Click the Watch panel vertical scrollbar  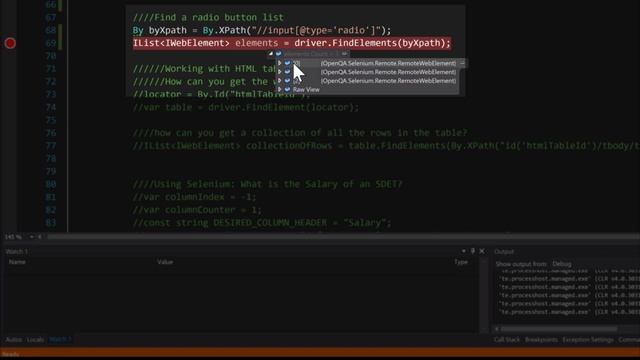(484, 296)
